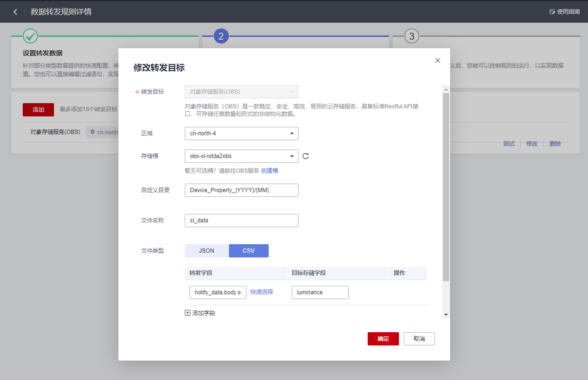Open the 创建桶 create bucket link
Image resolution: width=588 pixels, height=380 pixels.
(269, 170)
